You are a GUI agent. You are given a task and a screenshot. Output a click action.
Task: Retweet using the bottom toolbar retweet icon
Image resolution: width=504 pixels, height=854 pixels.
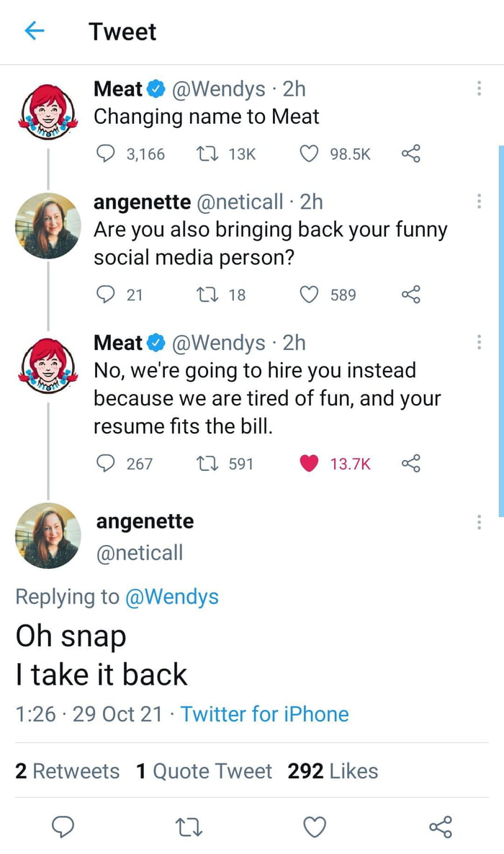[x=189, y=827]
